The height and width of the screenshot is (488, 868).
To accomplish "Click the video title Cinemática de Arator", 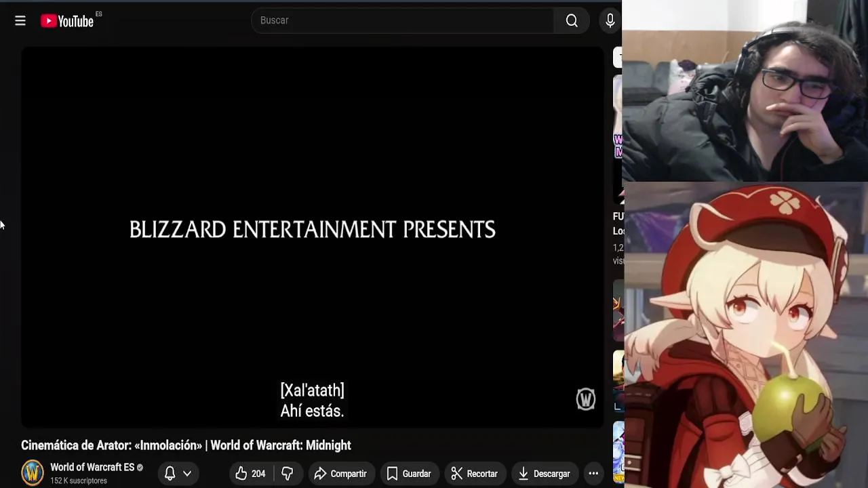I will click(186, 445).
